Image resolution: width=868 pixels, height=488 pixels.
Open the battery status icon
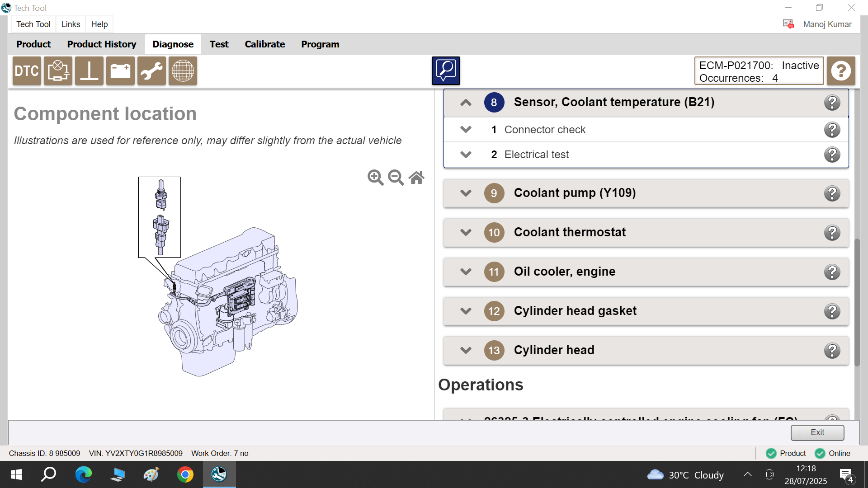coord(120,71)
